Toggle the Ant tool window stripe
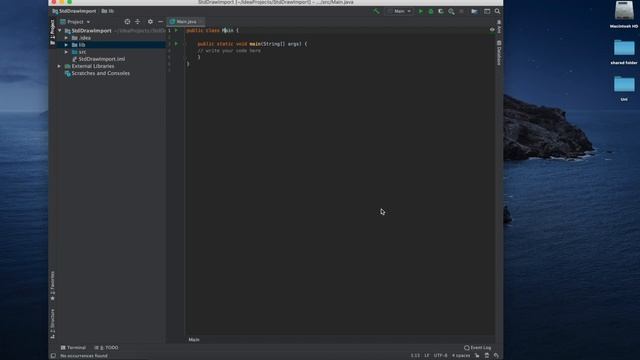640x360 pixels. [499, 27]
